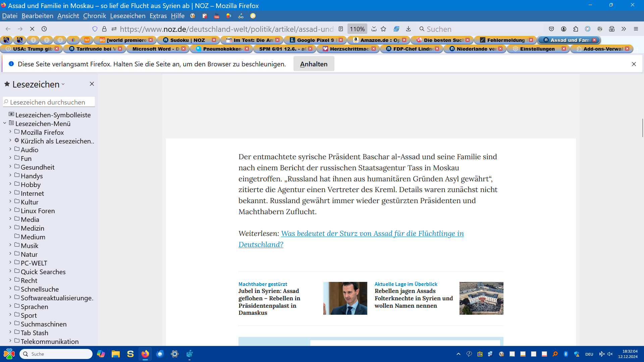Open the downloads panel
644x362 pixels.
pos(408,29)
